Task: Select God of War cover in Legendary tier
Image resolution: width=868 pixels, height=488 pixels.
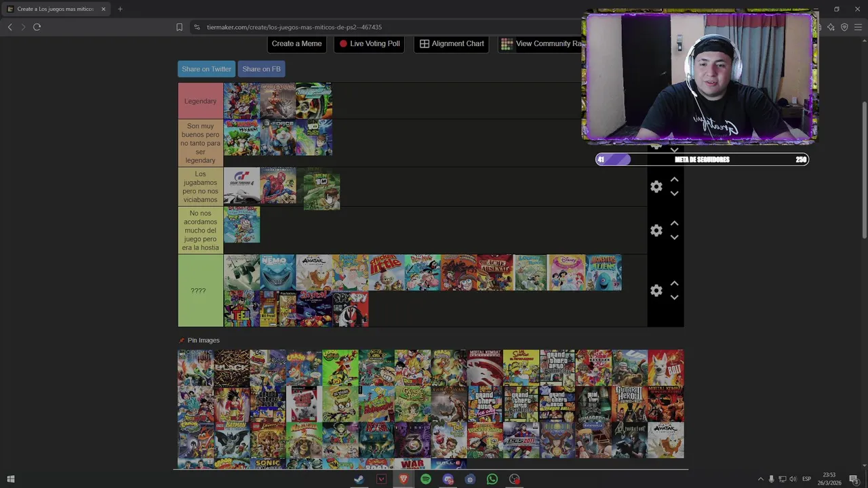Action: 278,101
